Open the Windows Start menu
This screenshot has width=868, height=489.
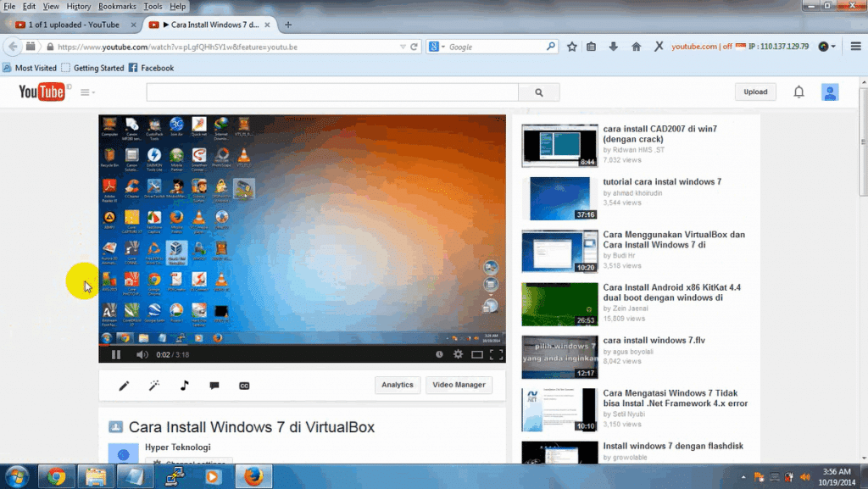[17, 476]
